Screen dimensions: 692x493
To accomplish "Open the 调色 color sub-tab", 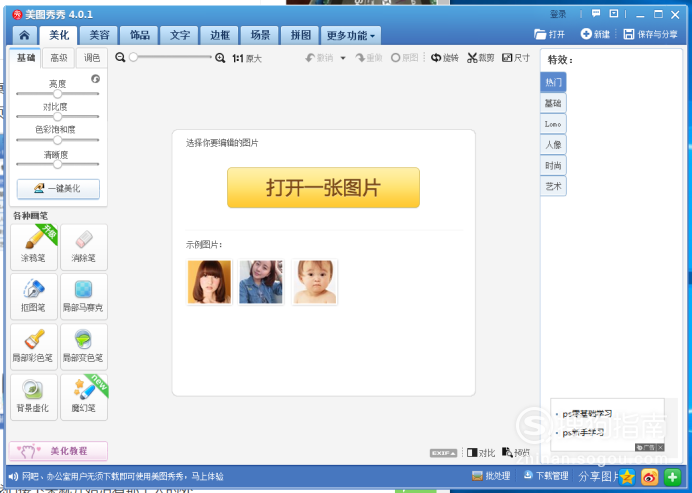I will (92, 58).
